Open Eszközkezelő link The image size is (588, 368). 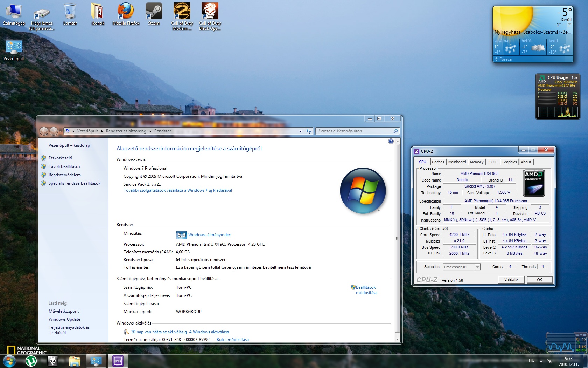point(60,158)
